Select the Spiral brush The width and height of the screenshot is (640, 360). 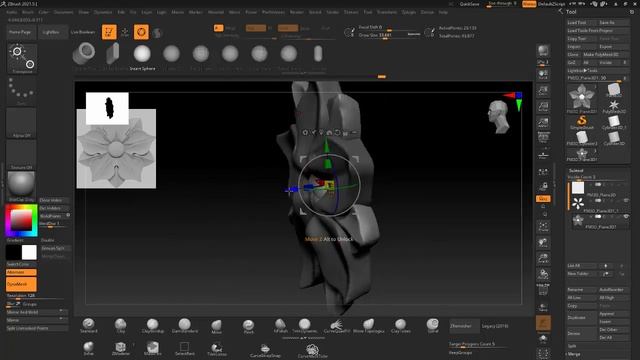pos(433,326)
